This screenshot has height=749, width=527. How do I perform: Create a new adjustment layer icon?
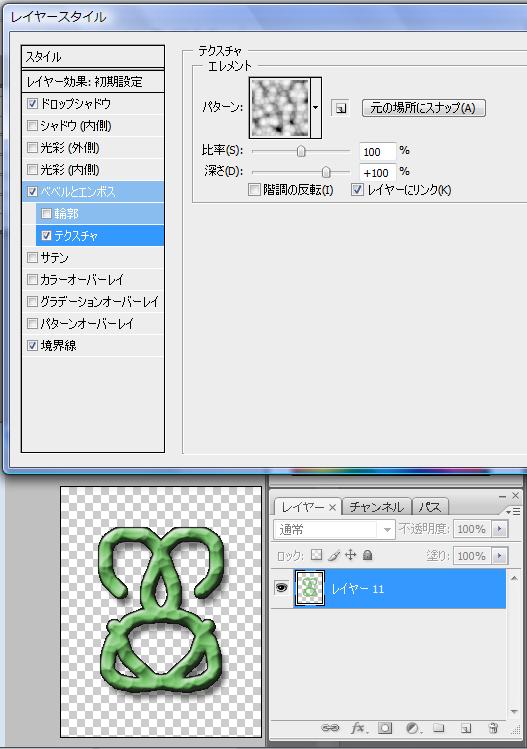click(x=412, y=728)
